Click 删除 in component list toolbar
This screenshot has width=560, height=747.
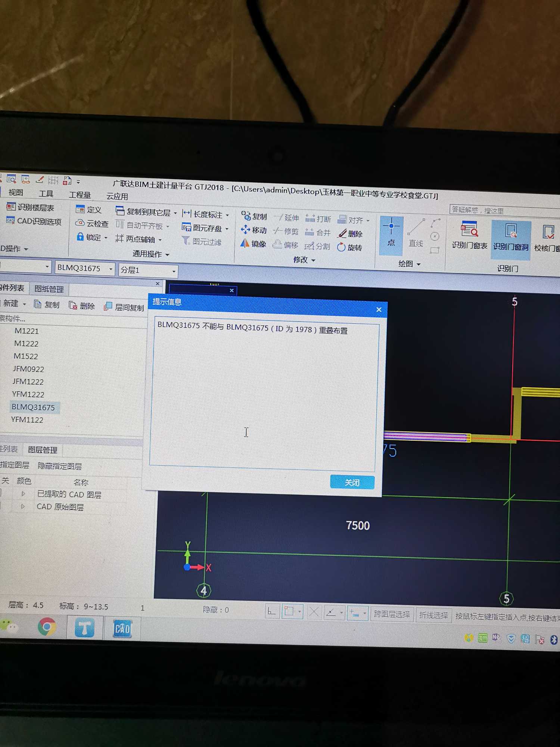click(82, 306)
